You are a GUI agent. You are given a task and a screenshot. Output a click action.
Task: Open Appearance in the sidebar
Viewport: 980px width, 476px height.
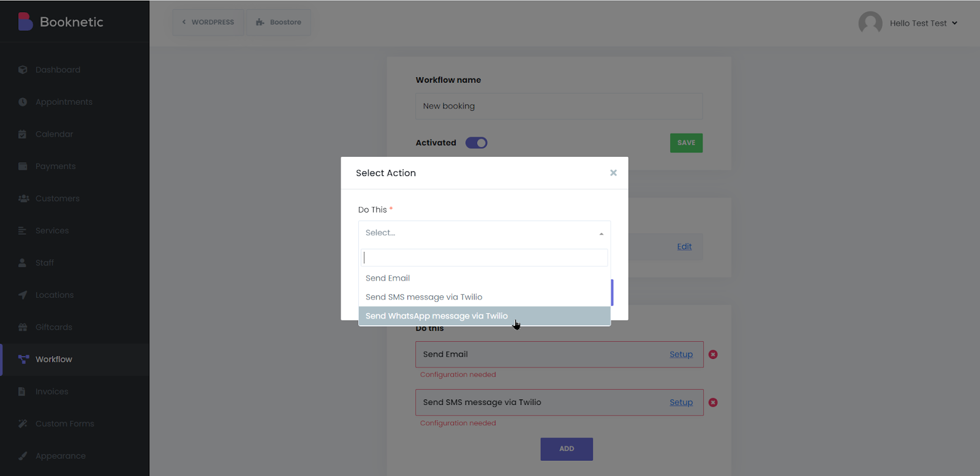pos(60,456)
